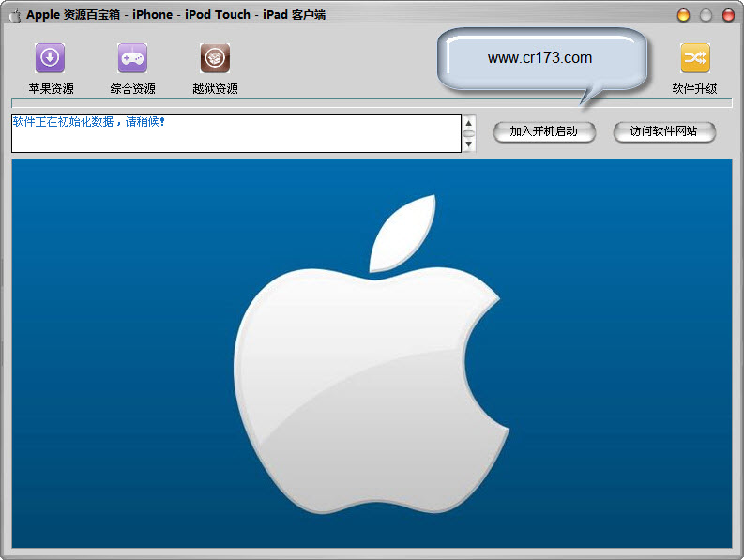This screenshot has height=560, width=744.
Task: Open the 越狱资源 Cydia icon
Action: click(215, 58)
